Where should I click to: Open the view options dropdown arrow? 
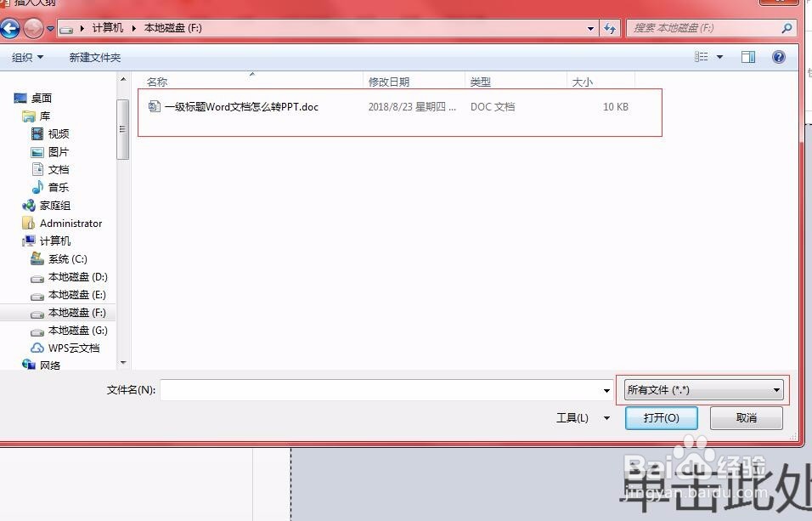coord(719,57)
